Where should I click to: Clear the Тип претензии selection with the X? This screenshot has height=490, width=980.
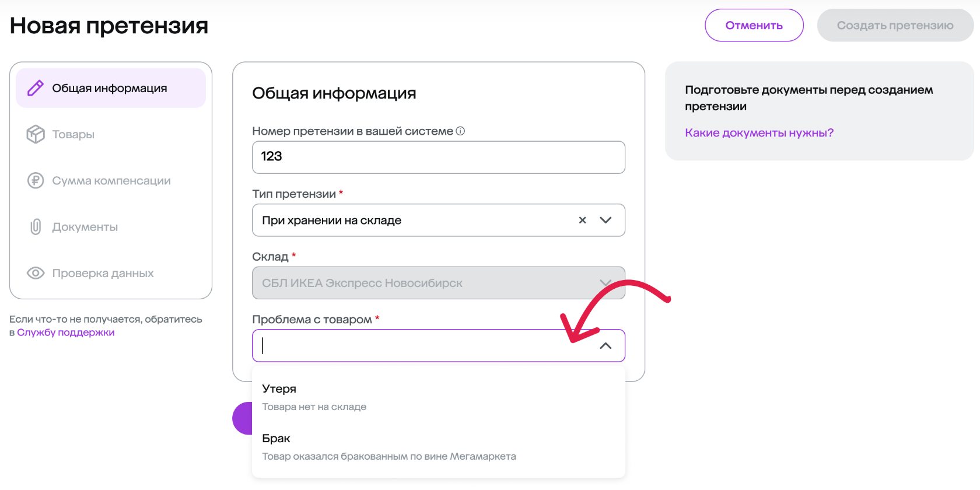(x=582, y=220)
